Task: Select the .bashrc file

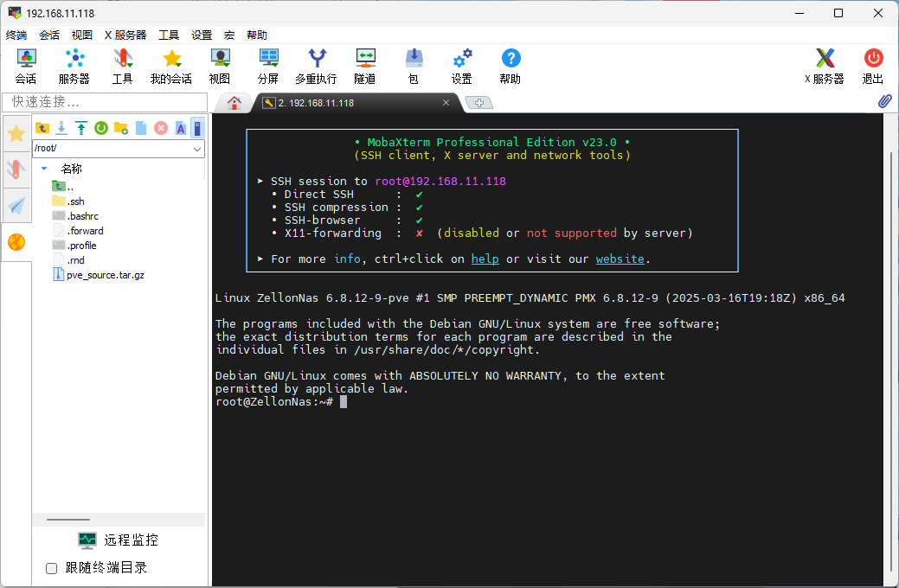Action: (x=75, y=216)
